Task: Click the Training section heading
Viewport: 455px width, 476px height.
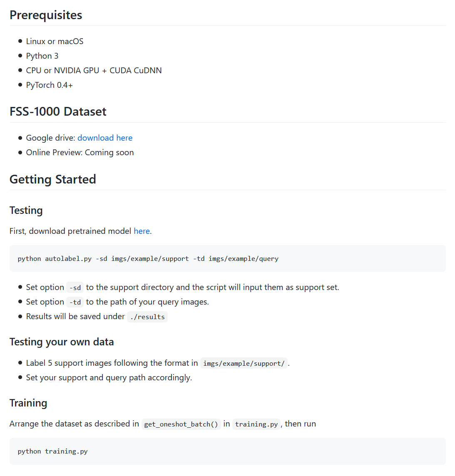Action: [x=28, y=403]
